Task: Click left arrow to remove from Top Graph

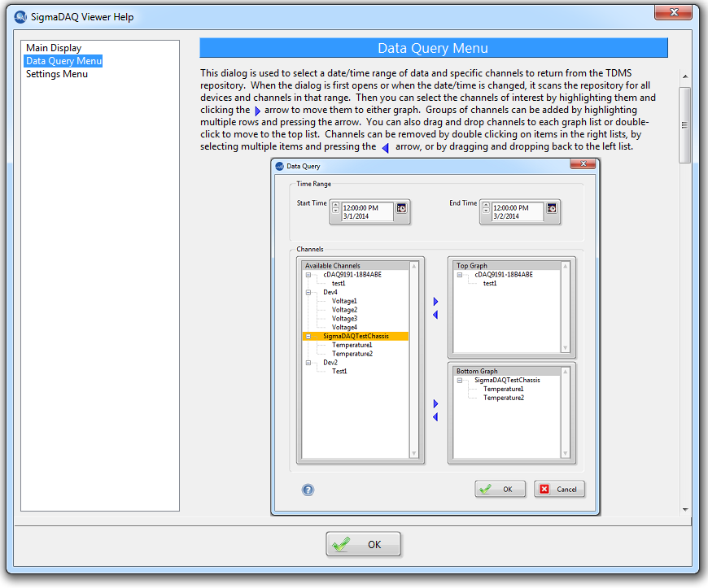Action: 435,315
